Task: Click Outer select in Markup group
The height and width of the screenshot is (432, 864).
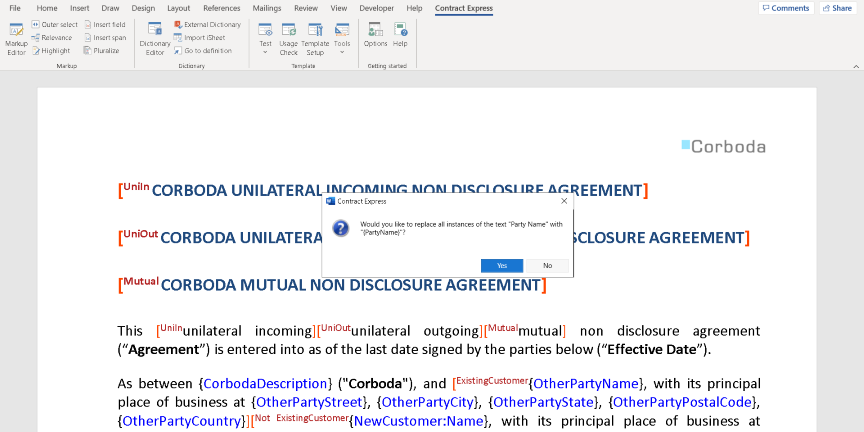Action: 55,24
